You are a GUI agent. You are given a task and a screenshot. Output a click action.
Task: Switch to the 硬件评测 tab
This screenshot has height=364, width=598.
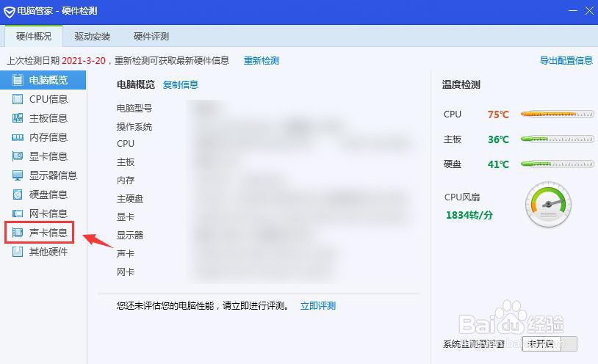[151, 36]
